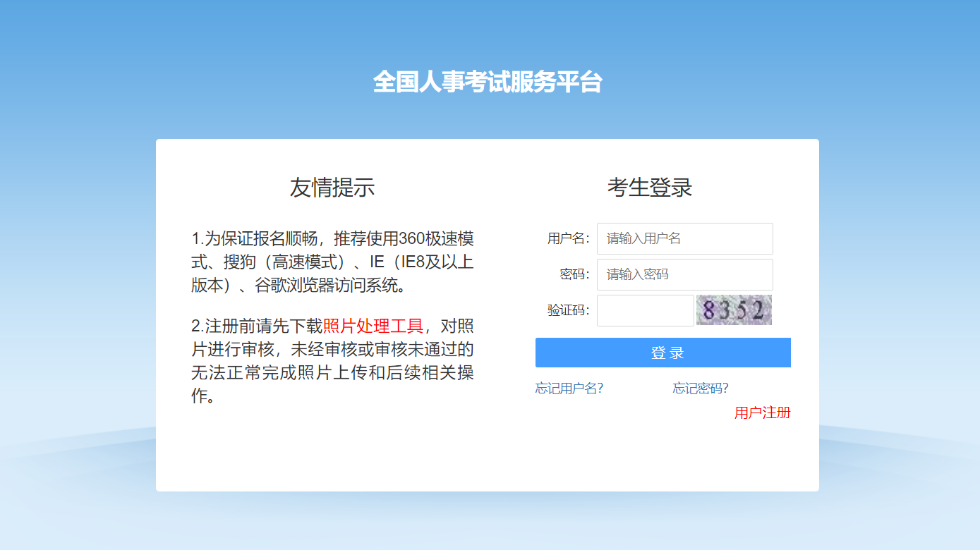Click the 密码: label

(574, 274)
